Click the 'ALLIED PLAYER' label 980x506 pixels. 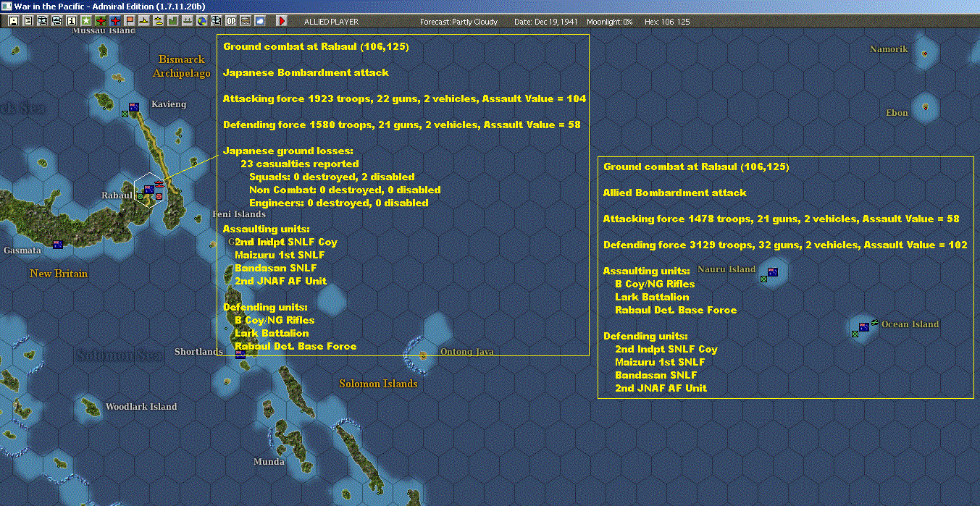click(330, 22)
